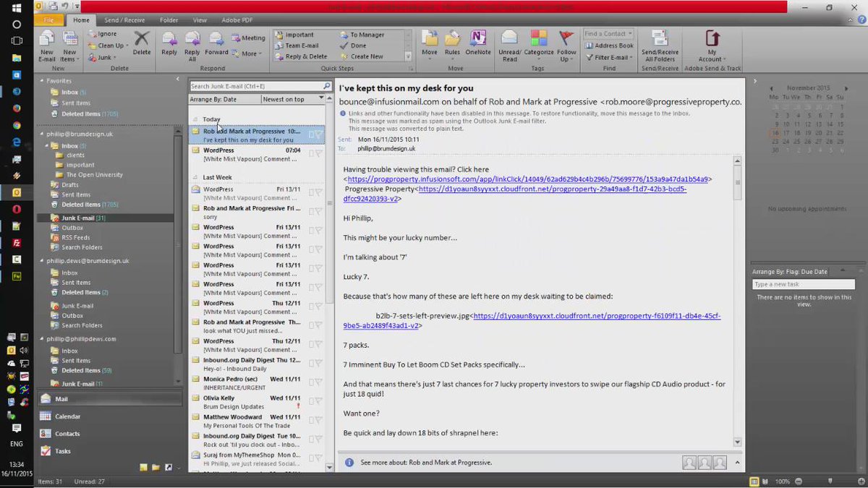This screenshot has height=488, width=868.
Task: Adjust the zoom slider in status bar
Action: pyautogui.click(x=830, y=481)
